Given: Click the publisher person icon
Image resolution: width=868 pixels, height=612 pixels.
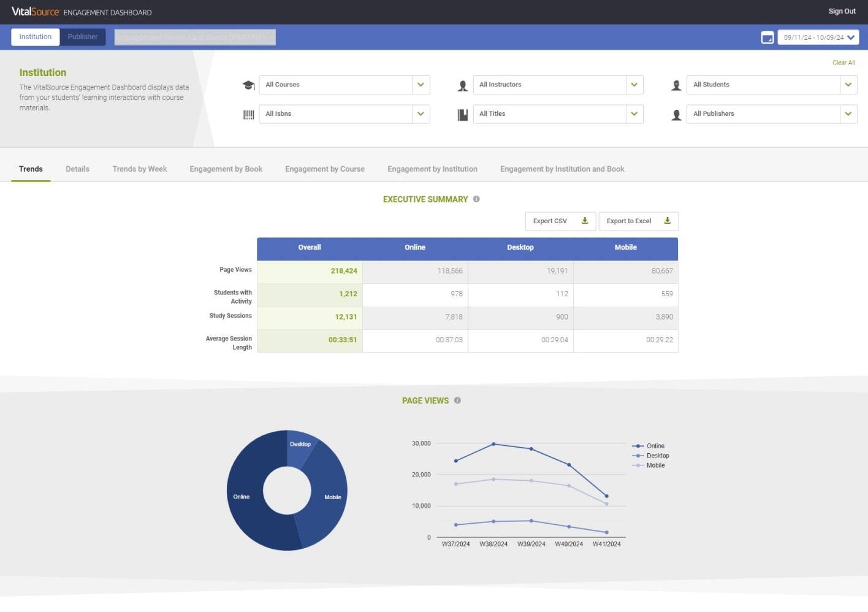Looking at the screenshot, I should click(x=676, y=115).
